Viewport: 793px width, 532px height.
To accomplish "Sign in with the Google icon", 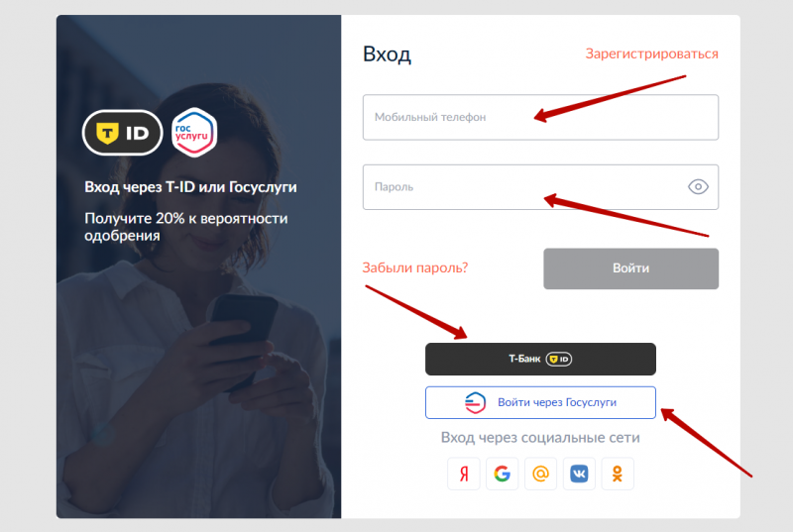I will pyautogui.click(x=502, y=474).
